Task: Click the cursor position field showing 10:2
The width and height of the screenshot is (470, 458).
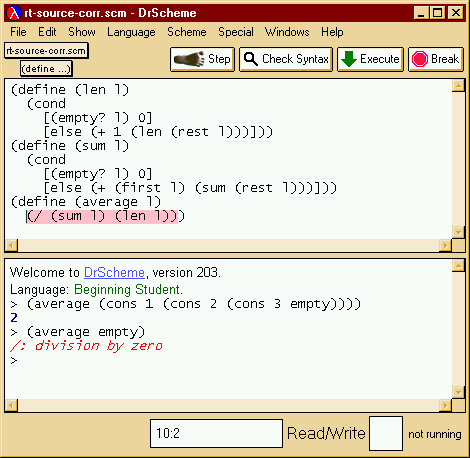Action: (216, 433)
